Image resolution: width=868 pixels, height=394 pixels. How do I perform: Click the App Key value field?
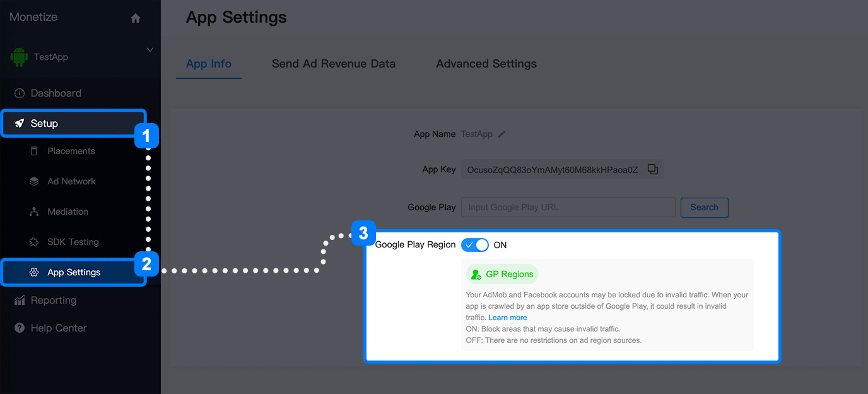tap(562, 169)
